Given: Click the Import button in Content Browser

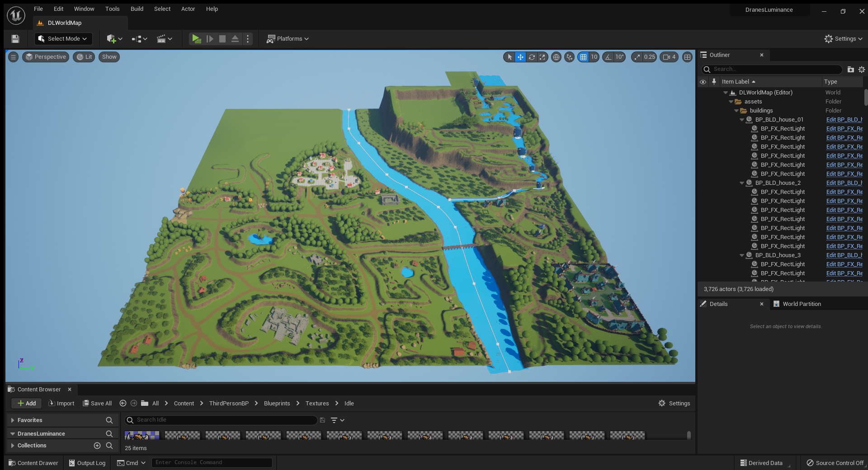Looking at the screenshot, I should pyautogui.click(x=61, y=404).
